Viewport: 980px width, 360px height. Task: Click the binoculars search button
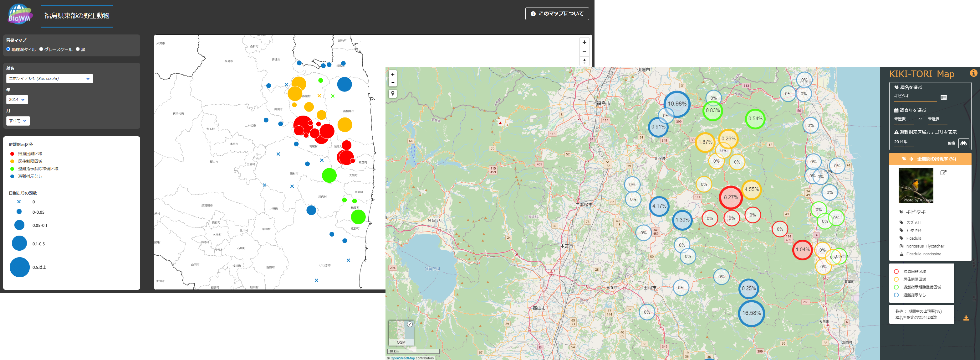click(x=963, y=143)
